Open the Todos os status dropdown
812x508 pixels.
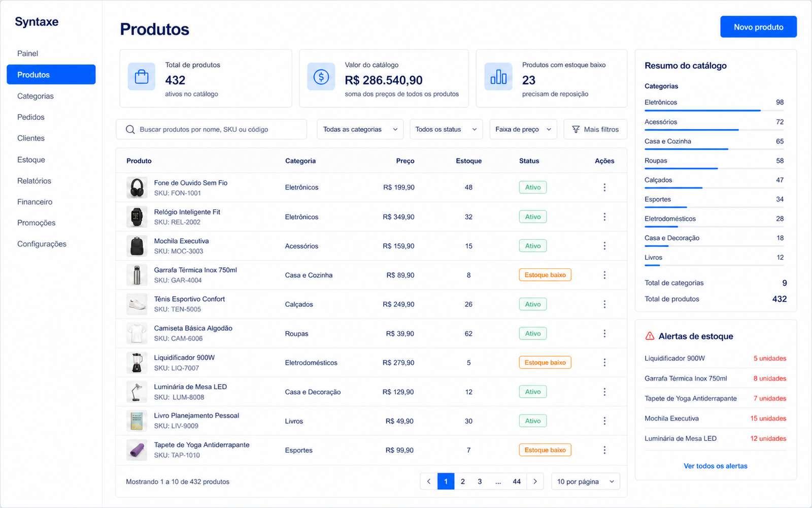446,130
